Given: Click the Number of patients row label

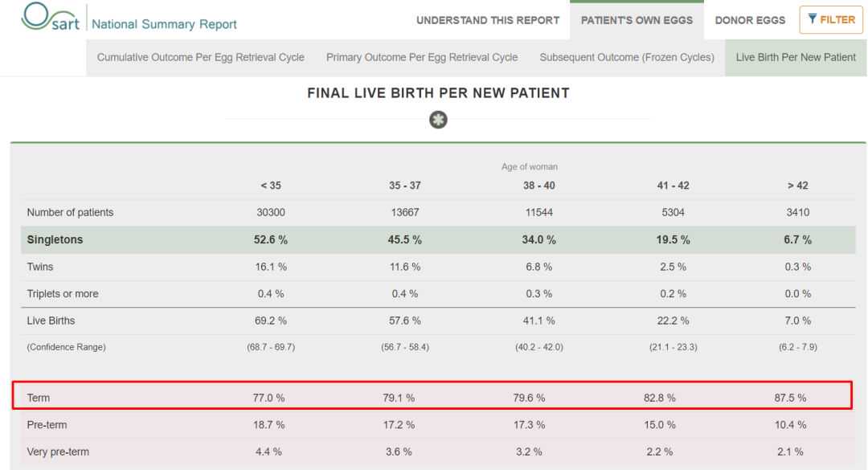Looking at the screenshot, I should click(70, 213).
